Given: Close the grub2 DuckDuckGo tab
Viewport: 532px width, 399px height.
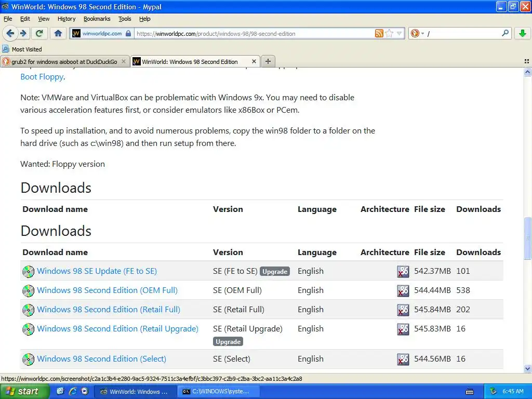Looking at the screenshot, I should (x=124, y=61).
